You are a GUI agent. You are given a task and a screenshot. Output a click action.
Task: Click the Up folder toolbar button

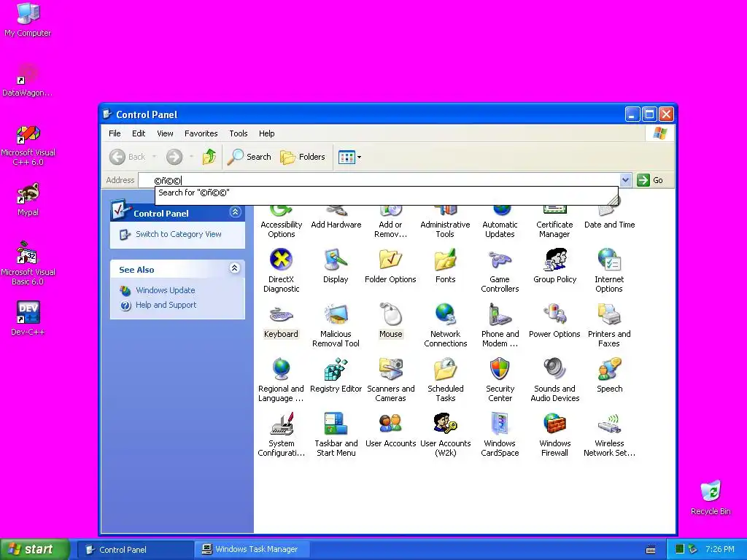[209, 157]
